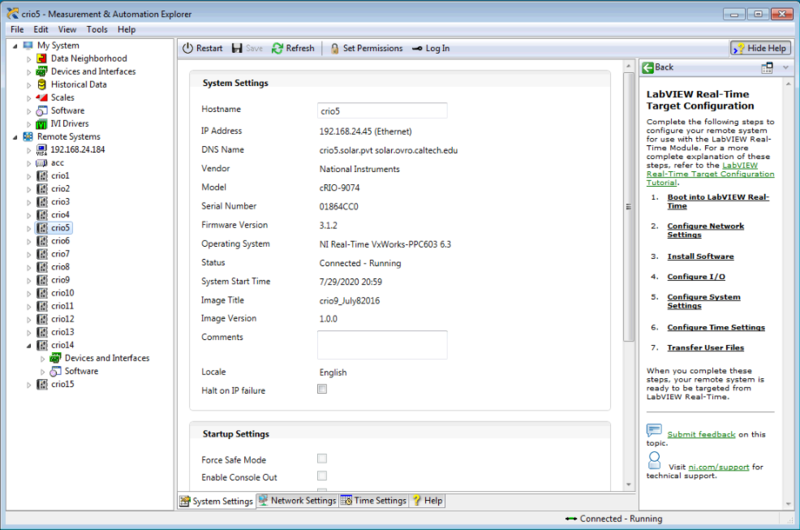Click the crio14 Software icon
Screen dimensions: 800x530
[x=56, y=371]
